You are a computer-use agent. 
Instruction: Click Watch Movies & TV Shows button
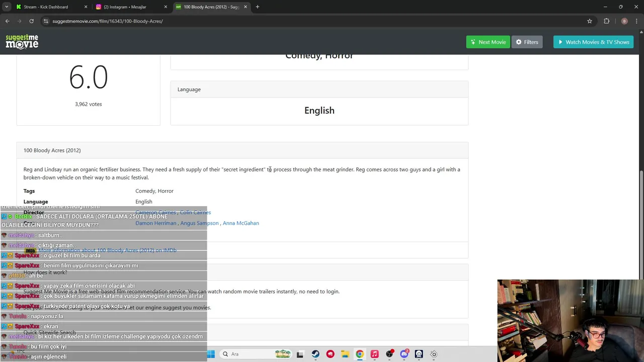[593, 42]
